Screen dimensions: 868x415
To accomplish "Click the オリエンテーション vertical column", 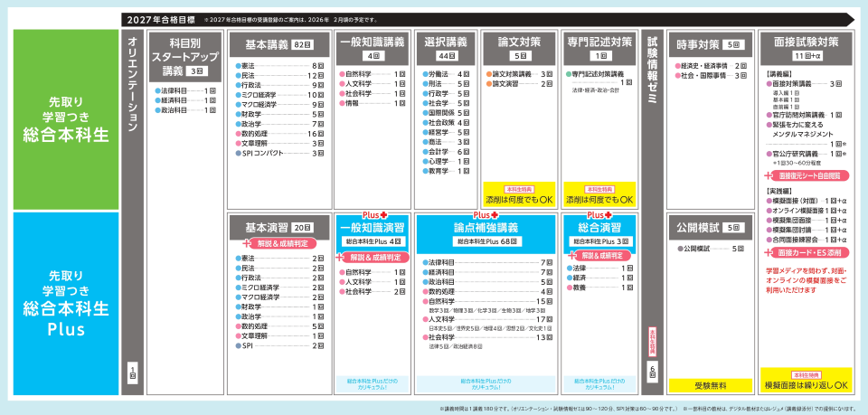I will [133, 208].
